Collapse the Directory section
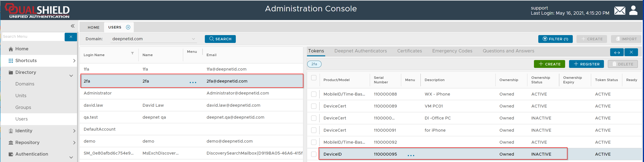Image resolution: width=644 pixels, height=162 pixels. pyautogui.click(x=71, y=76)
